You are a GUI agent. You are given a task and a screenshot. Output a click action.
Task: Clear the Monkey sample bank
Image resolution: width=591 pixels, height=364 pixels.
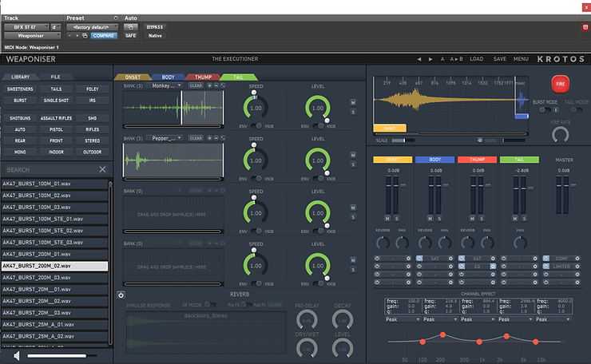(196, 85)
